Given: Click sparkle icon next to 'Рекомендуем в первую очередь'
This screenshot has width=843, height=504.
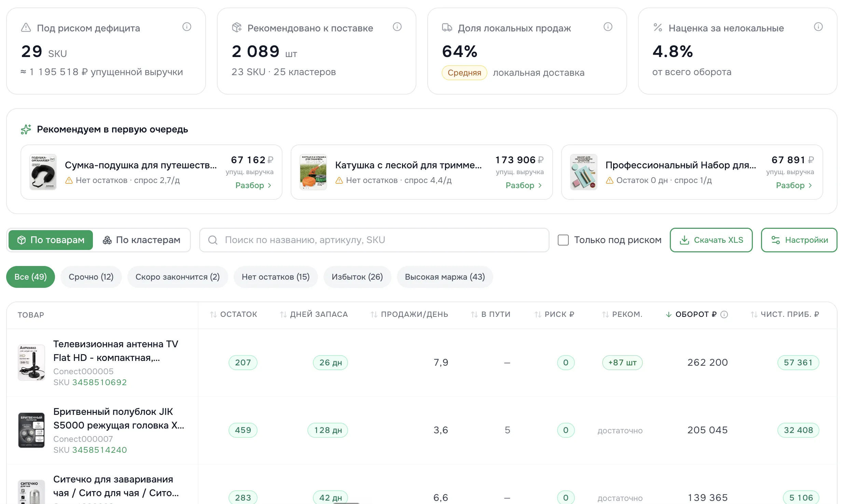Looking at the screenshot, I should (x=26, y=129).
